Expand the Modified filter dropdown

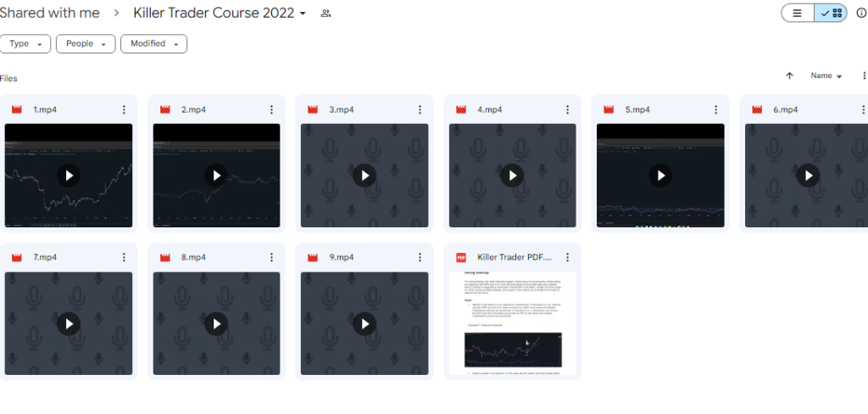(153, 44)
